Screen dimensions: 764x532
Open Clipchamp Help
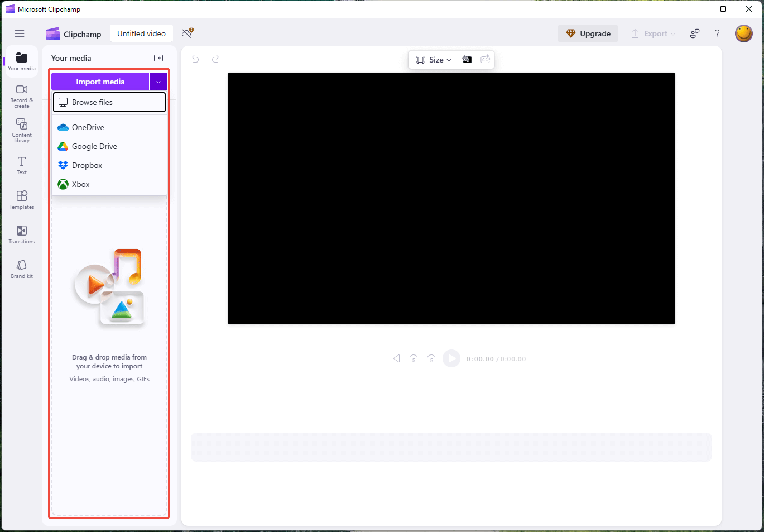pyautogui.click(x=717, y=33)
